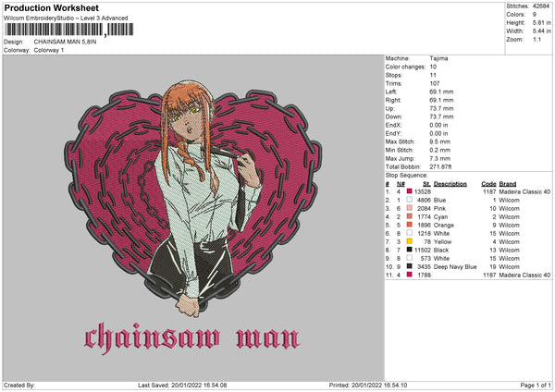Select the Yellow color swatch
Screen dimensions: 555x392
[x=409, y=241]
